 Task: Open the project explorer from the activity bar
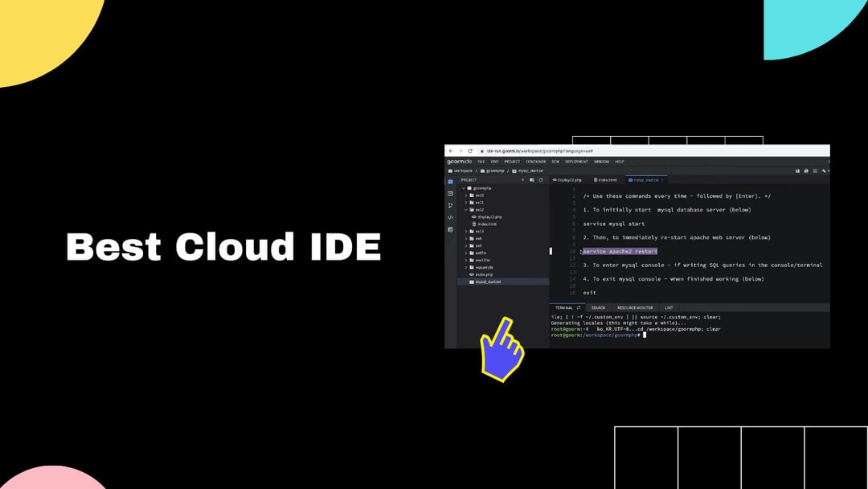point(451,181)
